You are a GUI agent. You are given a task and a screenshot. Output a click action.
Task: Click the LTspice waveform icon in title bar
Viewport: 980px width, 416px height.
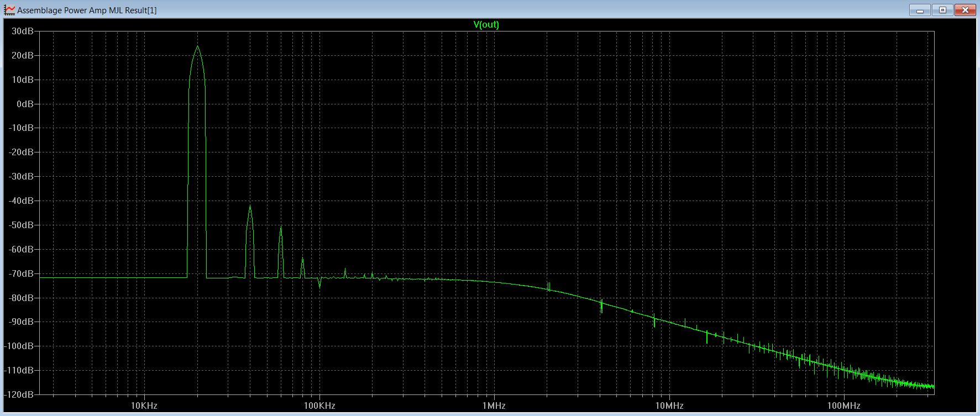coord(10,10)
